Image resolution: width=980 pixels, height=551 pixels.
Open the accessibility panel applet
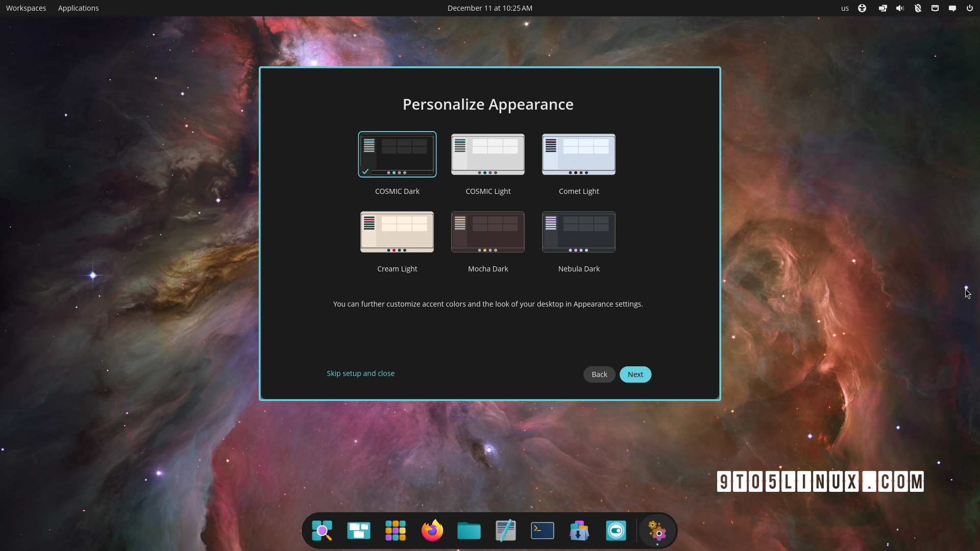tap(862, 8)
